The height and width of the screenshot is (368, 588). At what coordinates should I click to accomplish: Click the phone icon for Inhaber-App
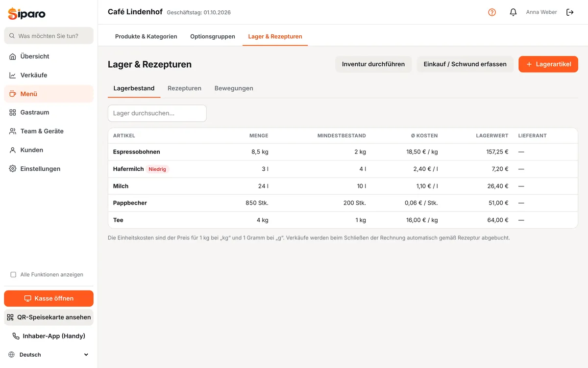(16, 336)
